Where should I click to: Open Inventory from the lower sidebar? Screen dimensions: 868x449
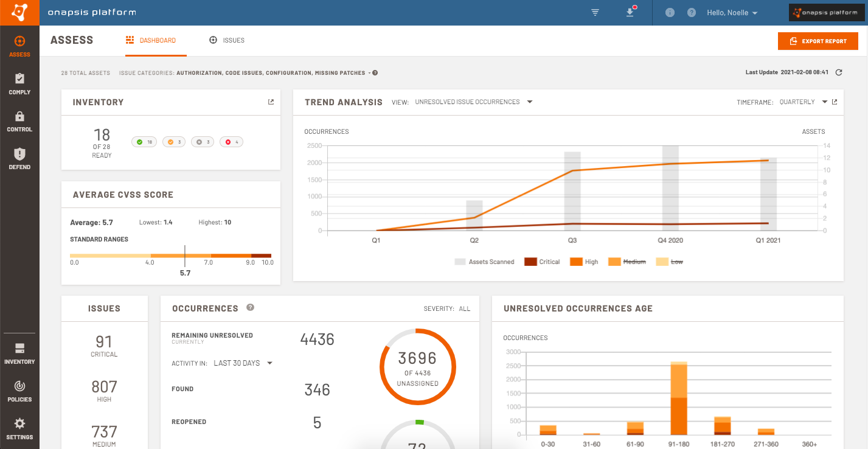pos(19,353)
